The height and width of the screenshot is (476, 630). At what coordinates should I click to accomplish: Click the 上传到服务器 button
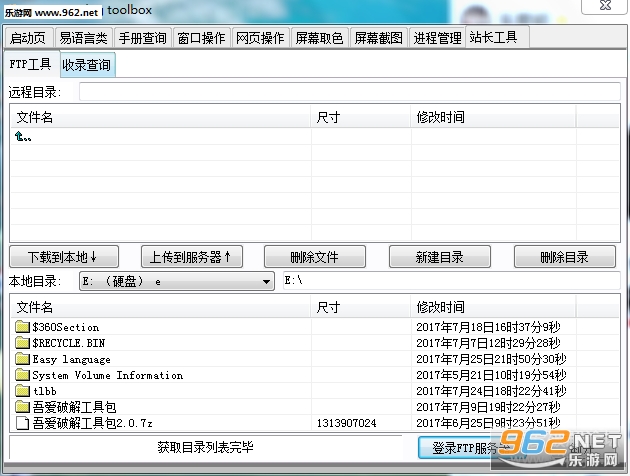coord(192,257)
